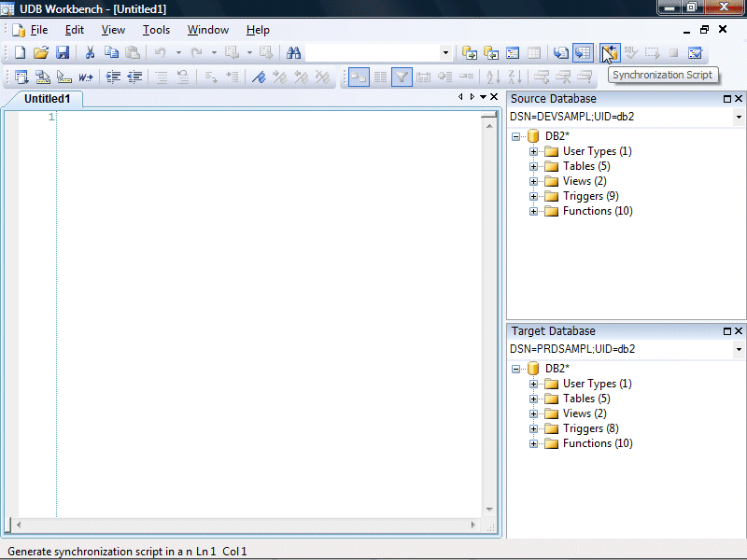Click the options window icon with checkmark
747x560 pixels.
(695, 52)
